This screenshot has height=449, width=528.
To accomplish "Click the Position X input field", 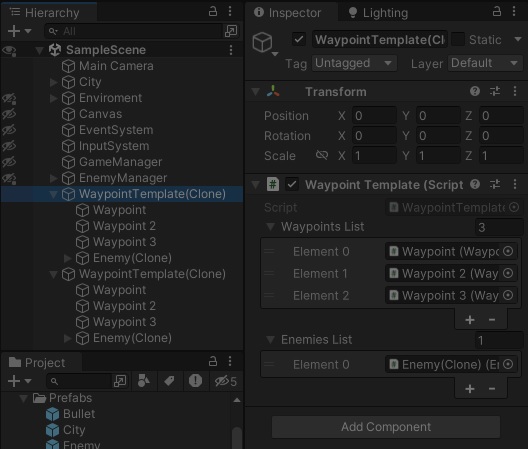I will pos(374,116).
